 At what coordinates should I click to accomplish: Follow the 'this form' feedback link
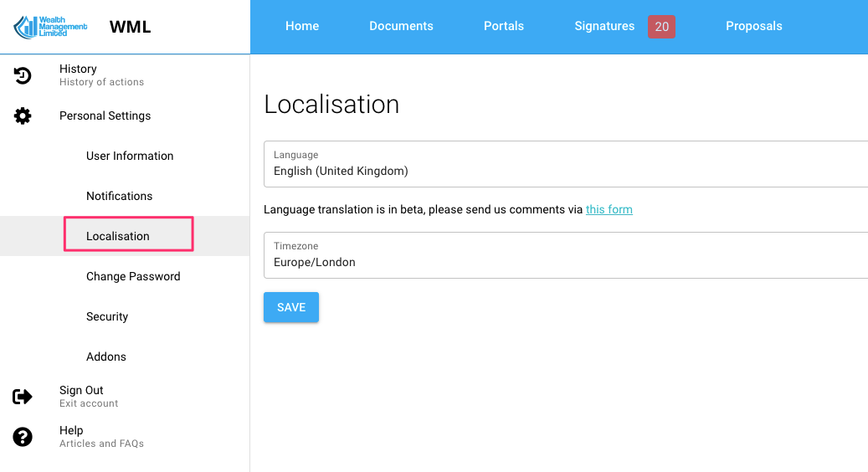pos(609,210)
